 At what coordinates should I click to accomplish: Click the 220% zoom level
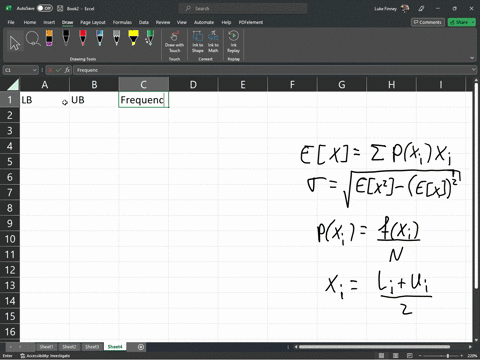click(x=472, y=356)
